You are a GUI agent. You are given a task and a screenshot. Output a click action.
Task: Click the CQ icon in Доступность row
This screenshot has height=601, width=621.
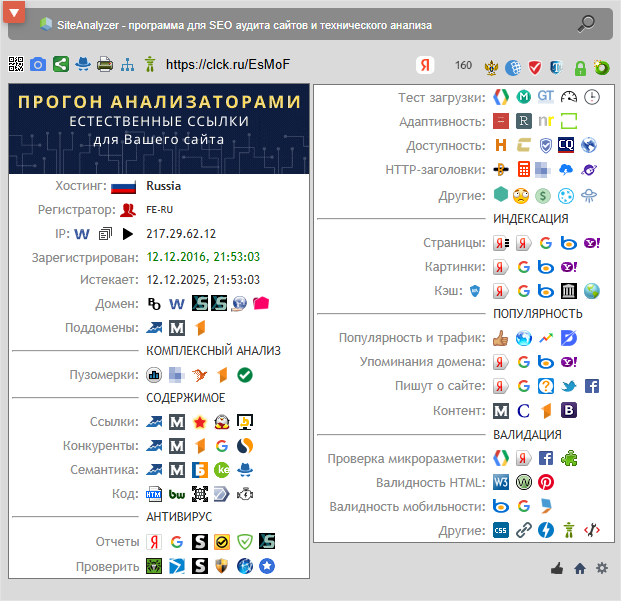pyautogui.click(x=566, y=145)
